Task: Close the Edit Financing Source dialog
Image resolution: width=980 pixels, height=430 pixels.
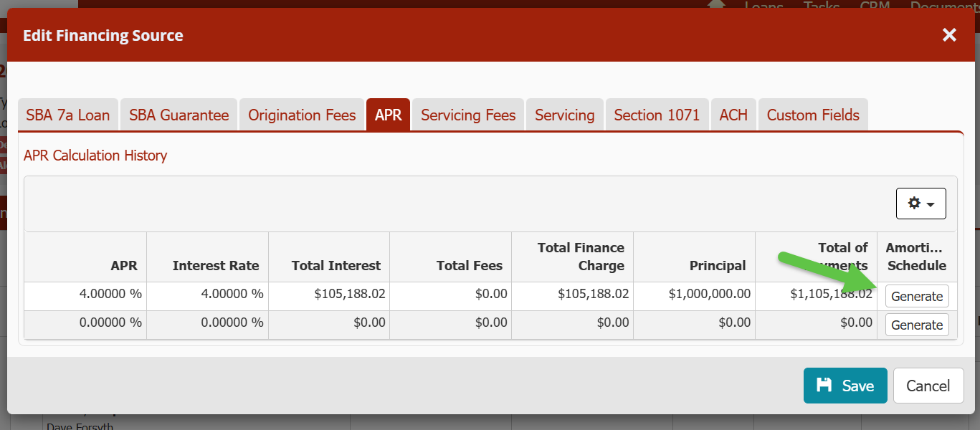Action: point(949,35)
